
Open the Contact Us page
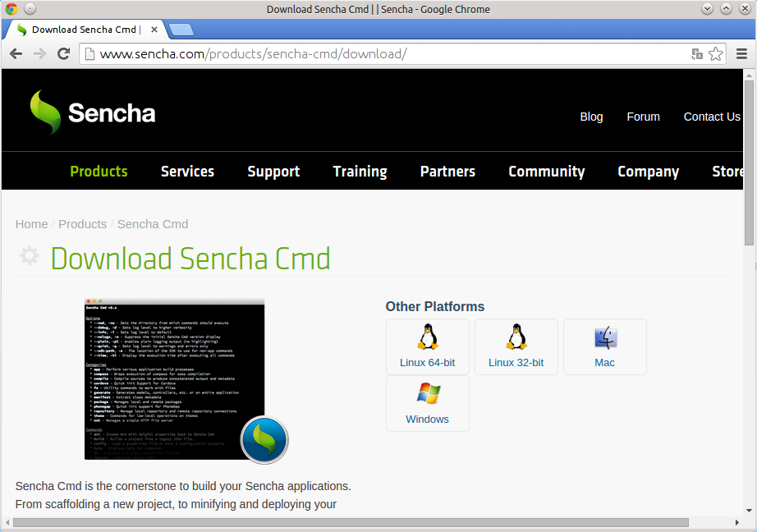coord(711,117)
